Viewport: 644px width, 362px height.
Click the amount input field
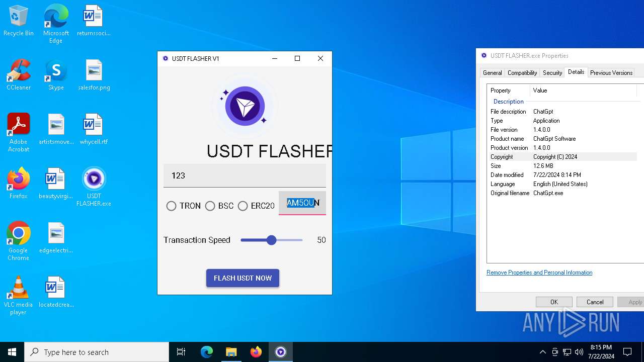302,203
